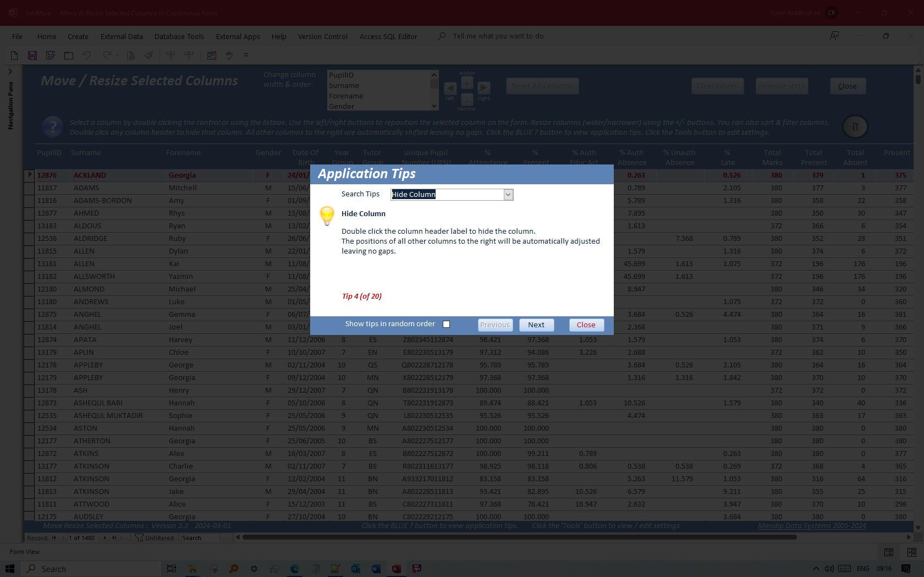The width and height of the screenshot is (924, 577).
Task: Expand the Navigation Pane chevron
Action: (10, 72)
